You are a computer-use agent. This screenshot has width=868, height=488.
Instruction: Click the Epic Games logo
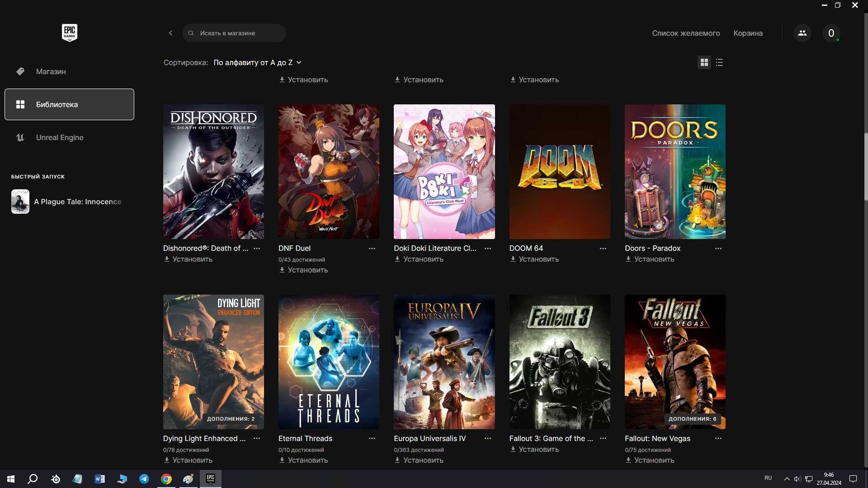click(x=70, y=33)
